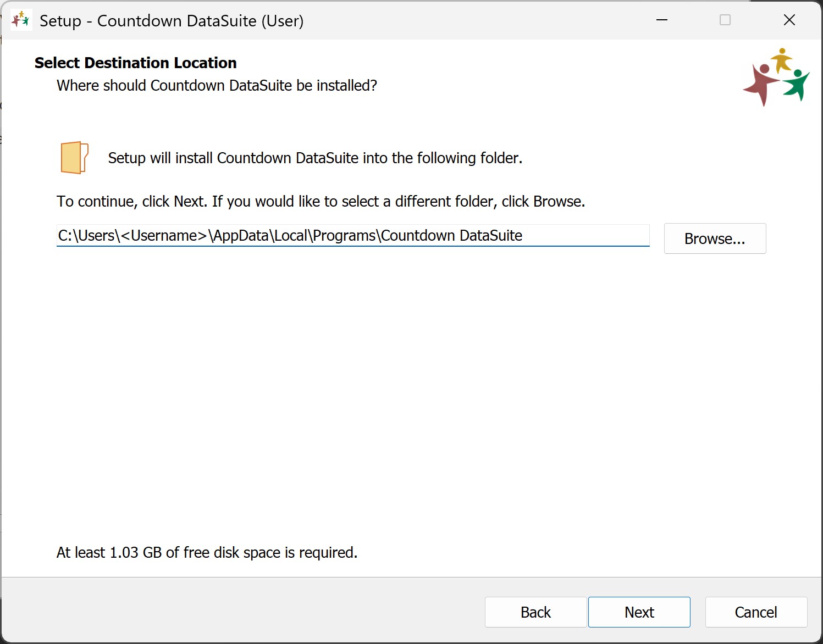Click the 'Select Destination Location' heading
The image size is (823, 644).
[x=135, y=63]
